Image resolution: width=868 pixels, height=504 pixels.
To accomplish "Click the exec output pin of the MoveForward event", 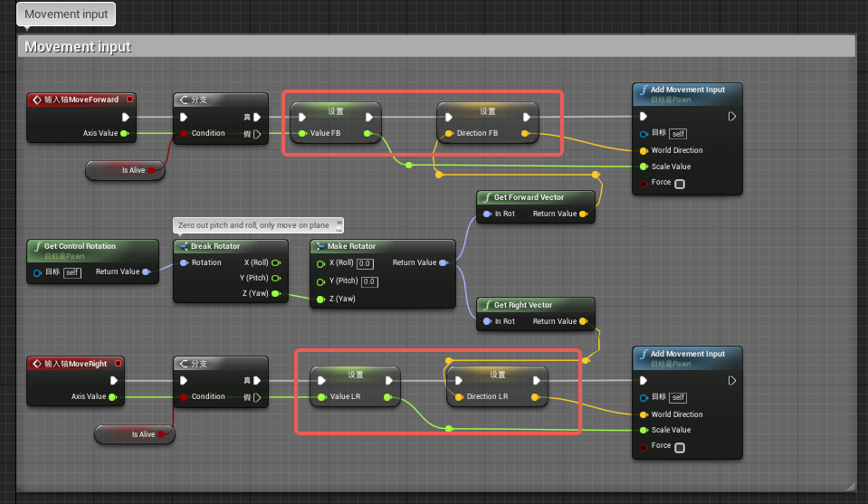I will 126,118.
